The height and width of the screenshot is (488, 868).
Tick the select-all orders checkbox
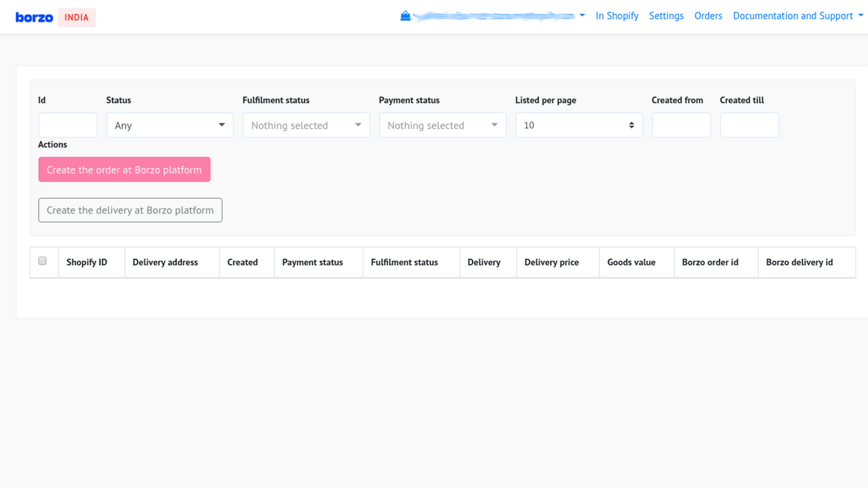click(43, 261)
